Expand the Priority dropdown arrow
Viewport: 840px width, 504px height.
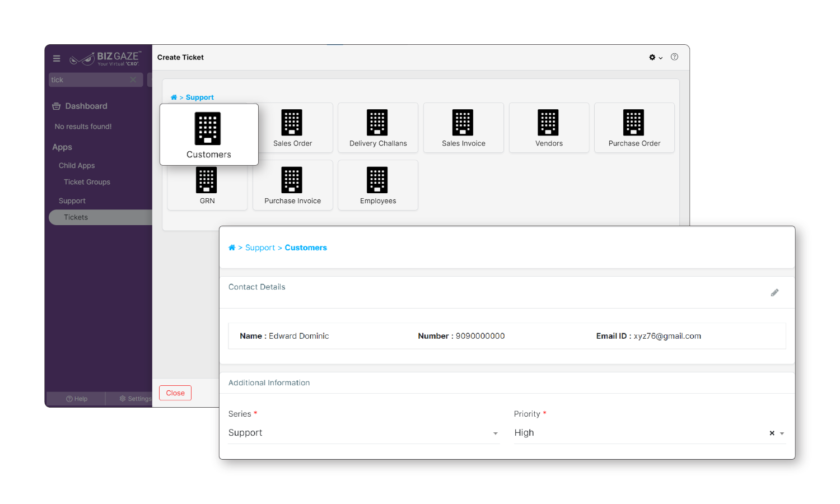coord(782,433)
